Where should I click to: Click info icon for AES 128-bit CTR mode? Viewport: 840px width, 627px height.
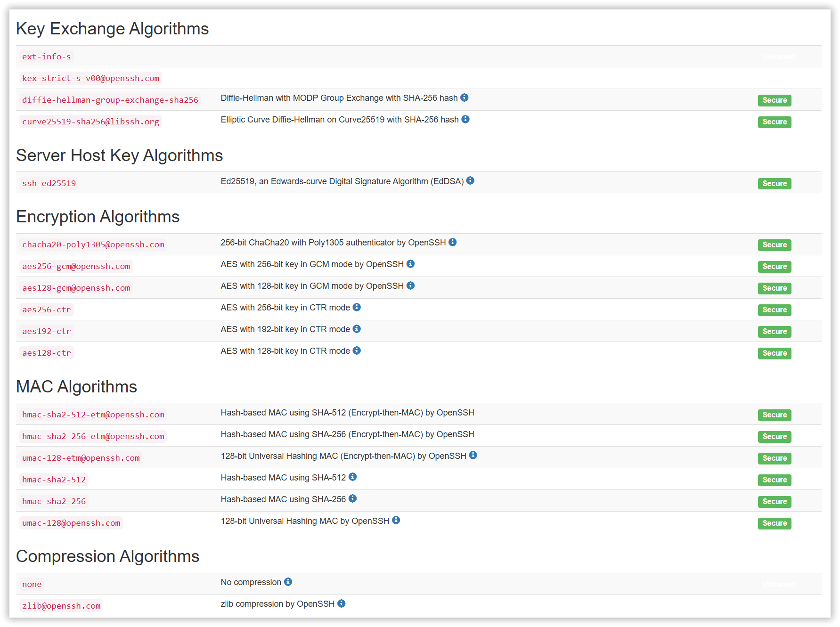coord(357,350)
